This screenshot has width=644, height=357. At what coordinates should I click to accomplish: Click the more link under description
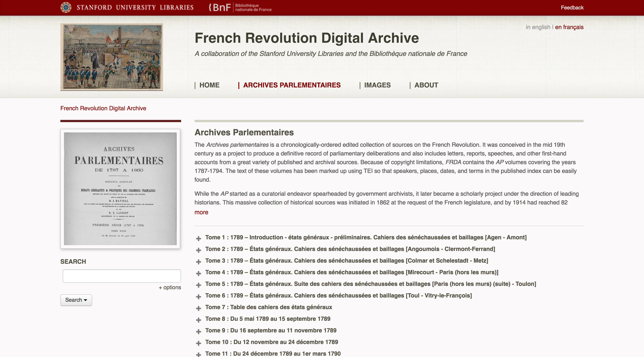click(201, 212)
